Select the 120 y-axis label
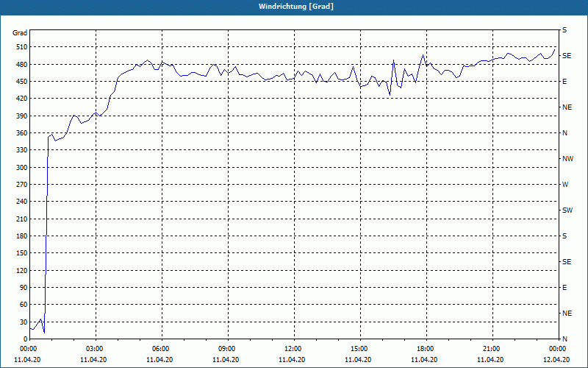This screenshot has width=588, height=368. click(x=22, y=270)
